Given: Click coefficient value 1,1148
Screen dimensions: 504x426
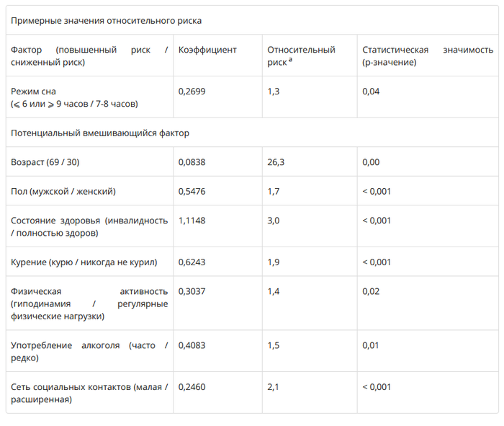Looking at the screenshot, I should (192, 221).
